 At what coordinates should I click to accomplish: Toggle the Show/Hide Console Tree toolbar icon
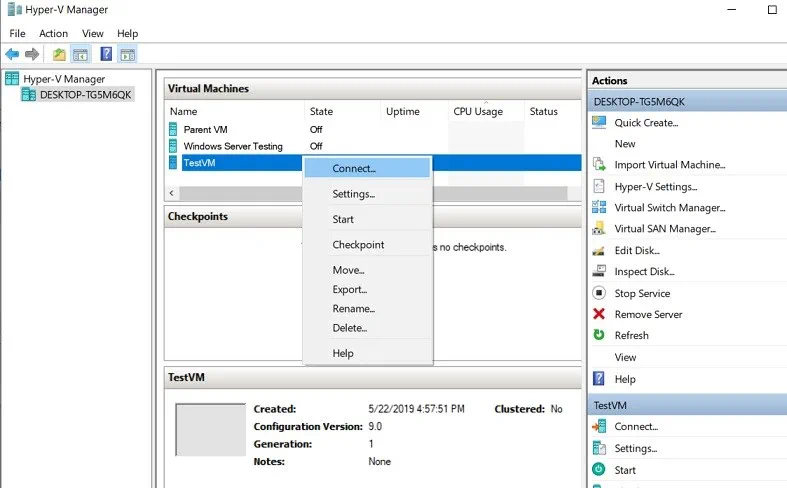pos(81,54)
